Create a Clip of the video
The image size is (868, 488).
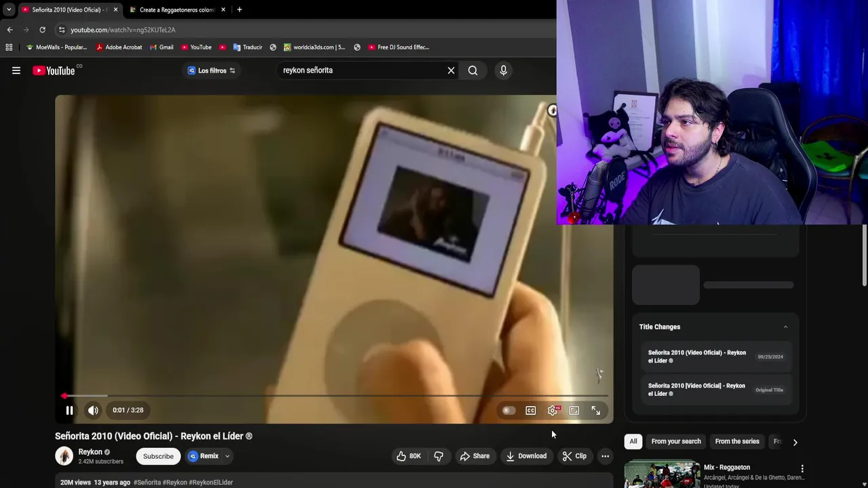574,456
